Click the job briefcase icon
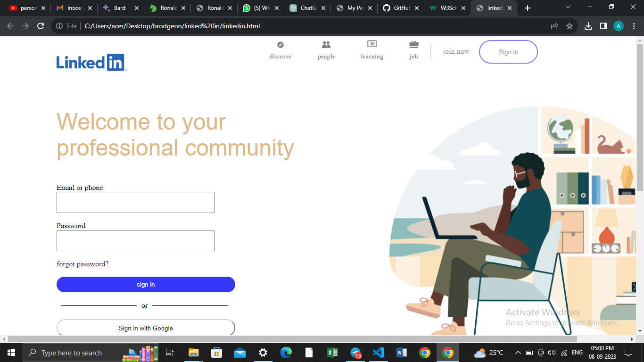644x362 pixels. click(413, 44)
